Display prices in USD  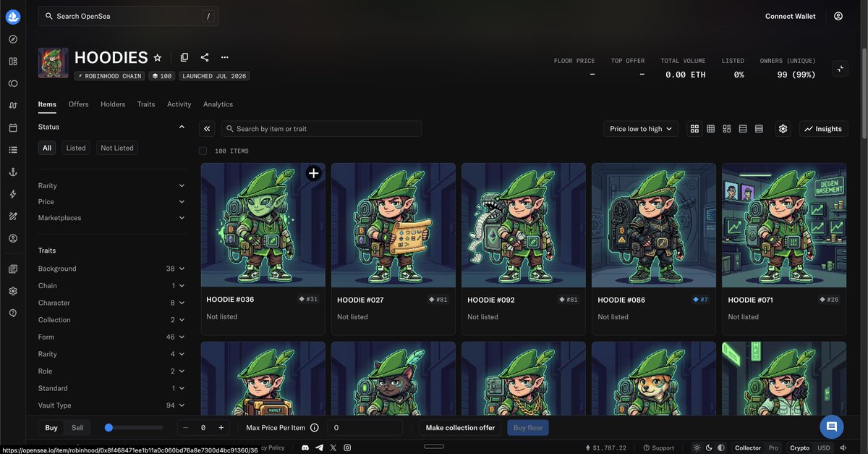pos(824,448)
